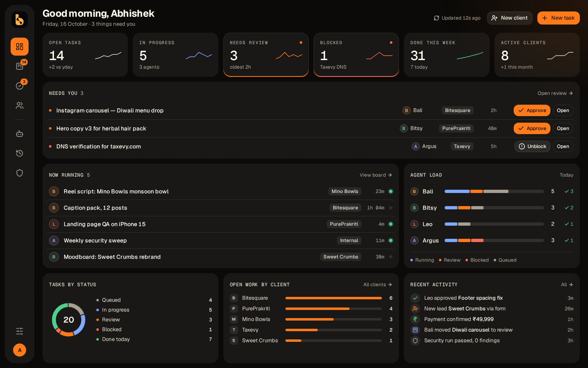Open the agents robot icon in sidebar
Screen dimensions: 588x368
tap(20, 134)
